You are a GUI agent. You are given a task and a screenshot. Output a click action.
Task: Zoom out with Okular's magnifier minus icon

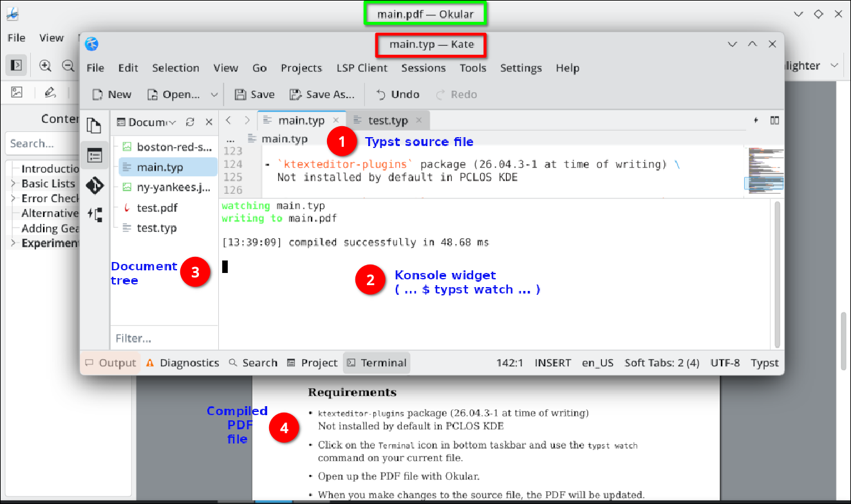pyautogui.click(x=68, y=65)
